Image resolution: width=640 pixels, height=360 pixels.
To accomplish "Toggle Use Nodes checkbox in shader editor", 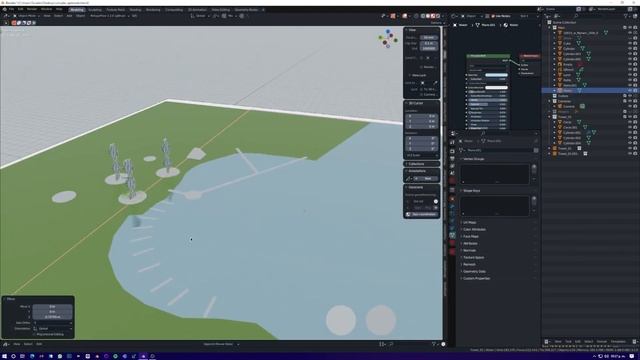I will click(x=493, y=16).
